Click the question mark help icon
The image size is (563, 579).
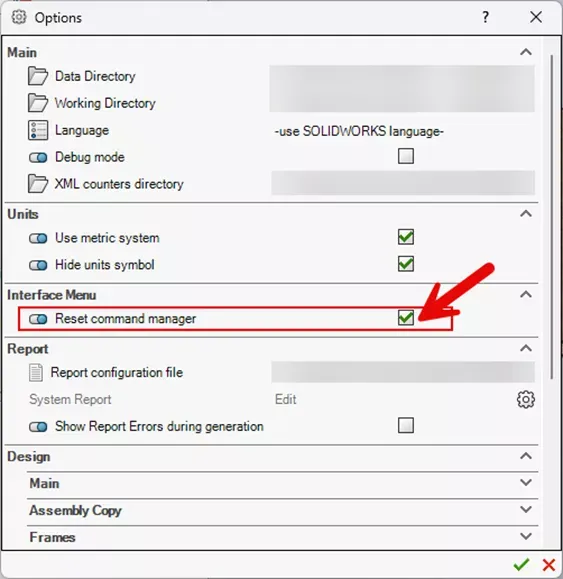click(x=485, y=17)
